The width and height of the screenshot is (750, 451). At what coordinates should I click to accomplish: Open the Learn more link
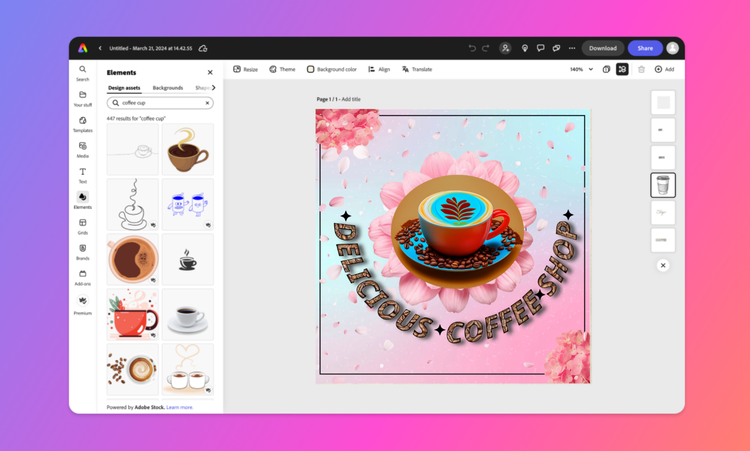point(180,407)
